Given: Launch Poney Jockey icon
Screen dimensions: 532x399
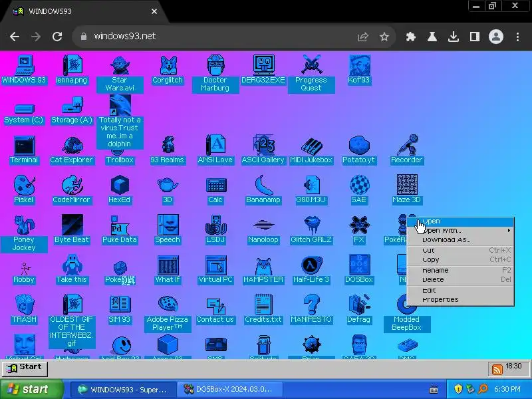Looking at the screenshot, I should pos(24,225).
